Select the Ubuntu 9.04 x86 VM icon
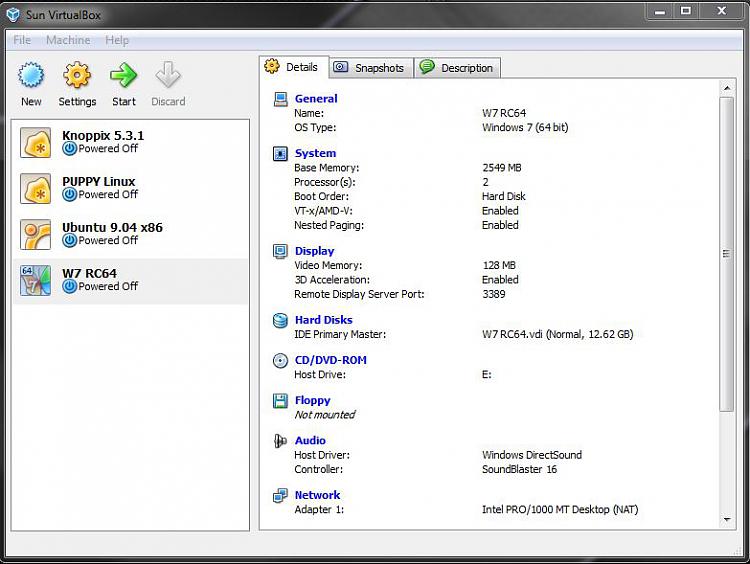This screenshot has height=564, width=750. coord(35,234)
